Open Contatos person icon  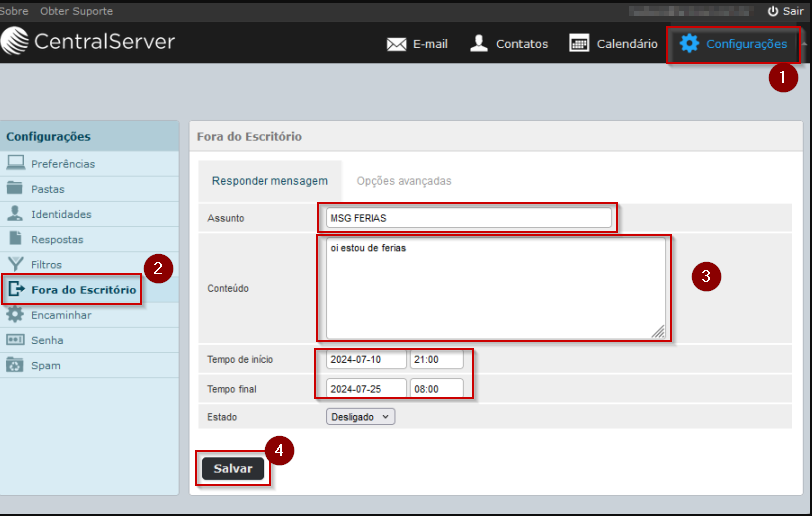(479, 43)
